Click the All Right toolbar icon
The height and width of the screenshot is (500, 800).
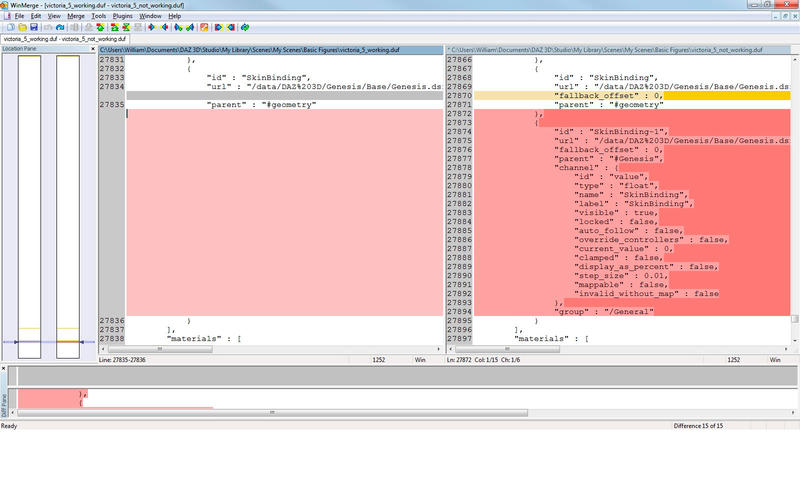point(218,27)
